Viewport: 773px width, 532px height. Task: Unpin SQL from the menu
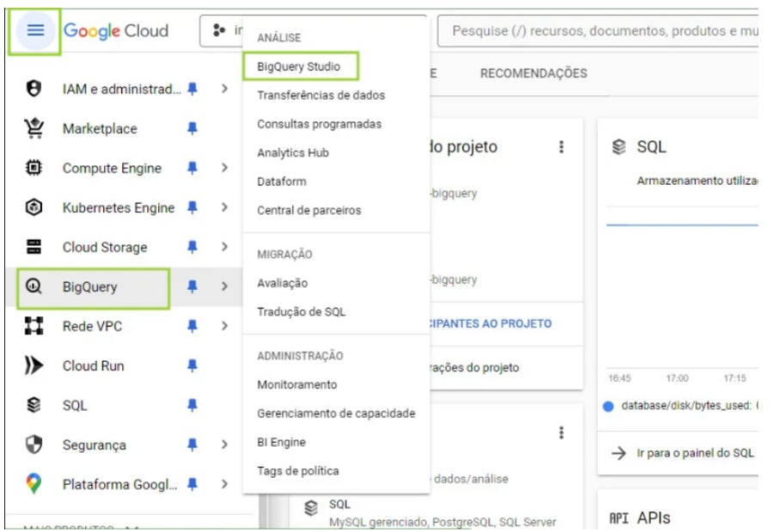point(193,405)
